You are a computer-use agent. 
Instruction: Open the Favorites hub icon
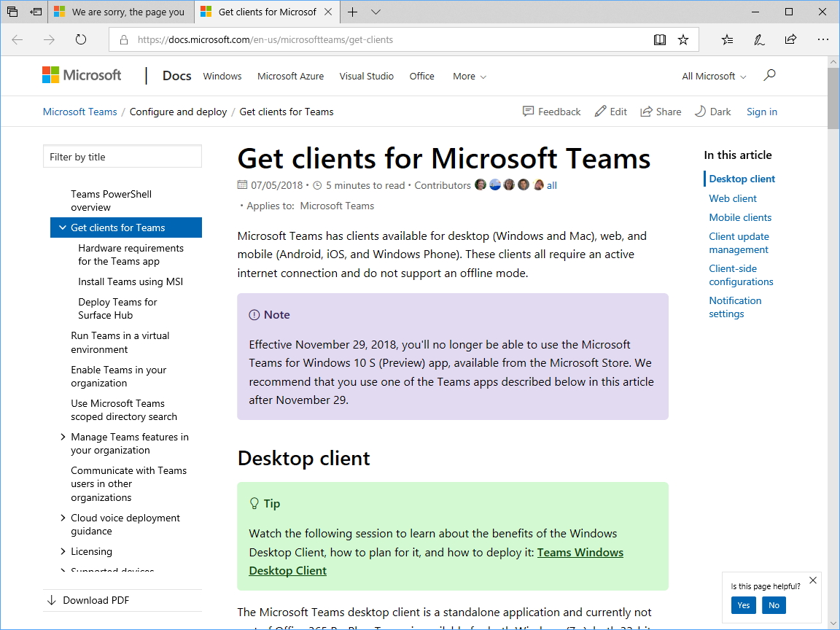(x=727, y=40)
